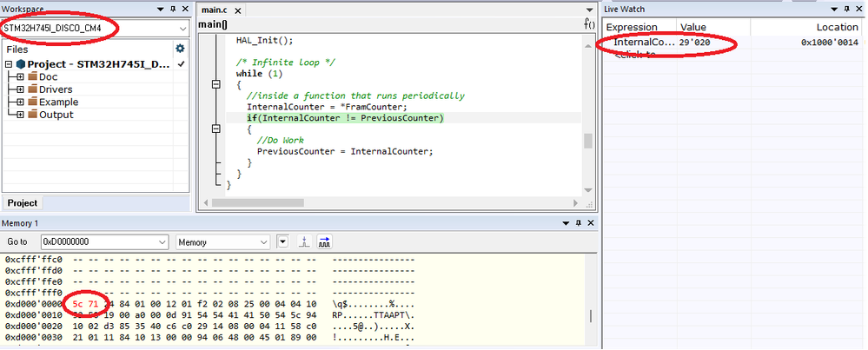Click the Doc folder icon

[x=32, y=76]
